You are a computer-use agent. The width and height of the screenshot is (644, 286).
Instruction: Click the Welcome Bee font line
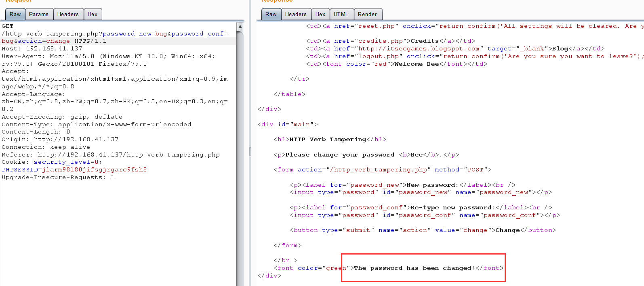click(397, 64)
